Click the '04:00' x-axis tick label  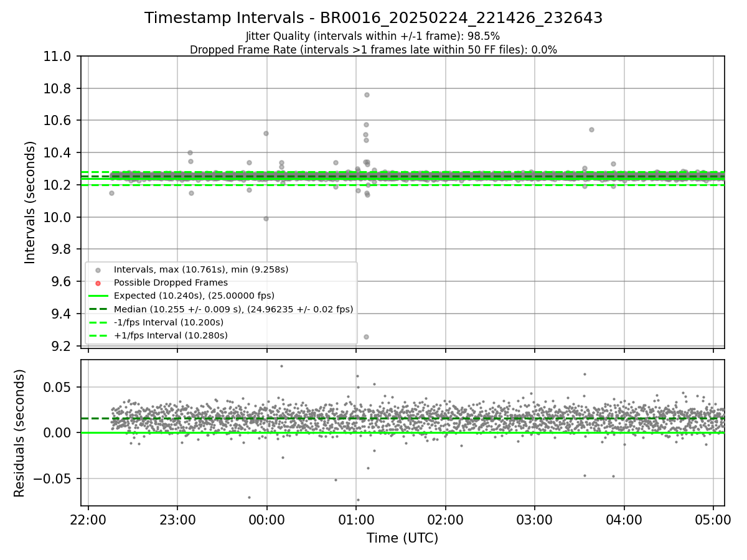click(624, 519)
